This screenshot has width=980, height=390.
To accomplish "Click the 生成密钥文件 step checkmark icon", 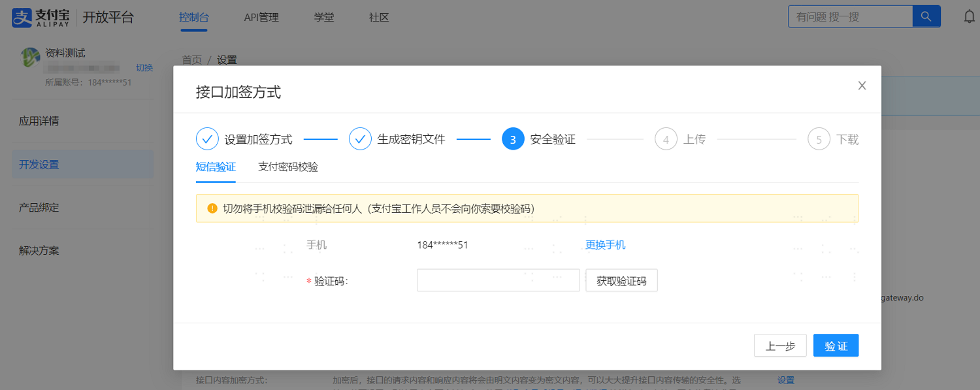I will point(360,139).
